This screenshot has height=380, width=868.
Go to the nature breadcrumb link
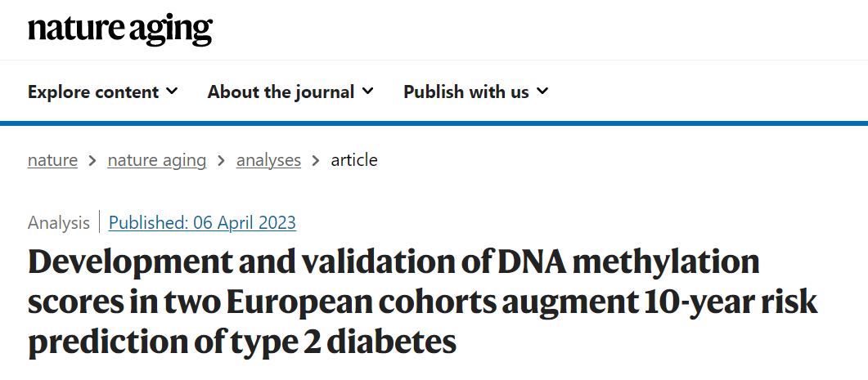click(52, 160)
